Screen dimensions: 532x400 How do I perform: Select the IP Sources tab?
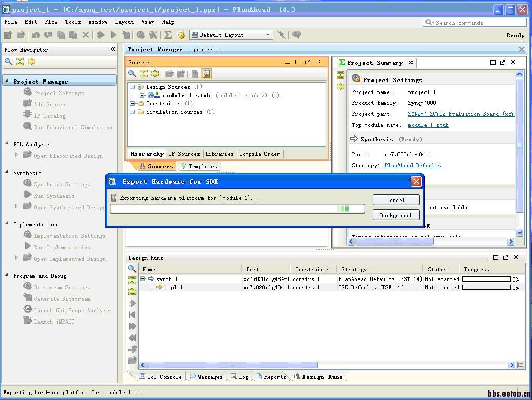tap(184, 154)
